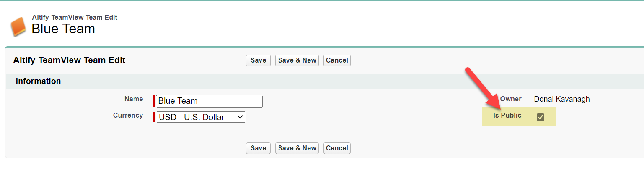Toggle the Is Public checkbox
The image size is (644, 176).
(541, 117)
